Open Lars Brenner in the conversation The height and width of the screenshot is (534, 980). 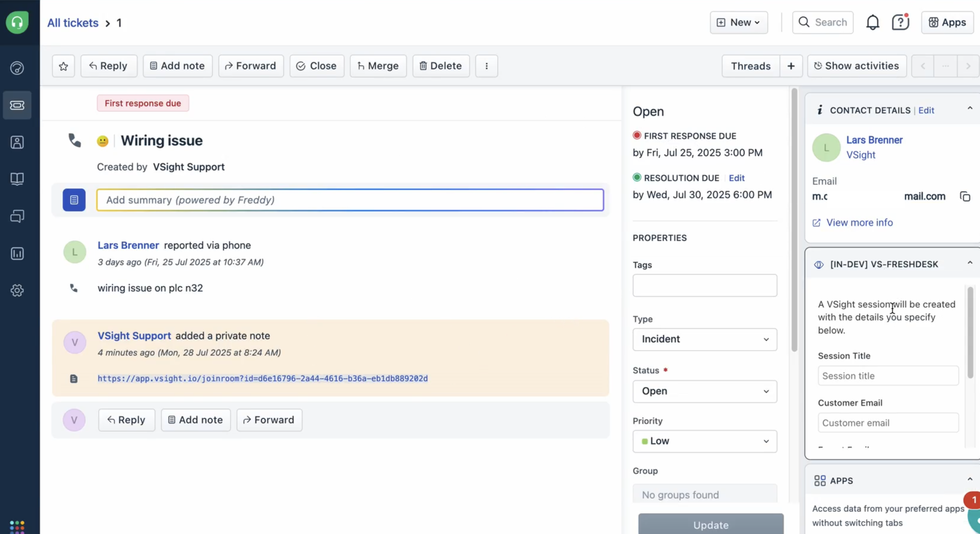point(128,245)
